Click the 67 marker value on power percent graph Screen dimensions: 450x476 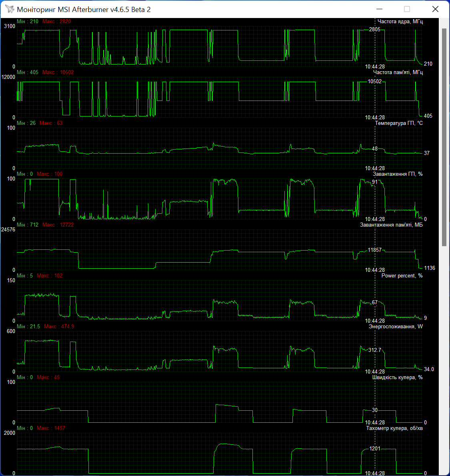pyautogui.click(x=375, y=303)
